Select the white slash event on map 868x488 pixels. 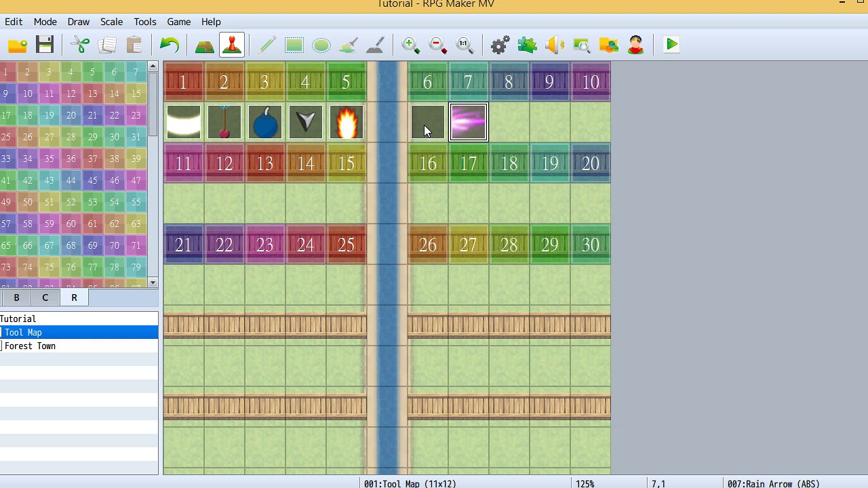coord(184,122)
